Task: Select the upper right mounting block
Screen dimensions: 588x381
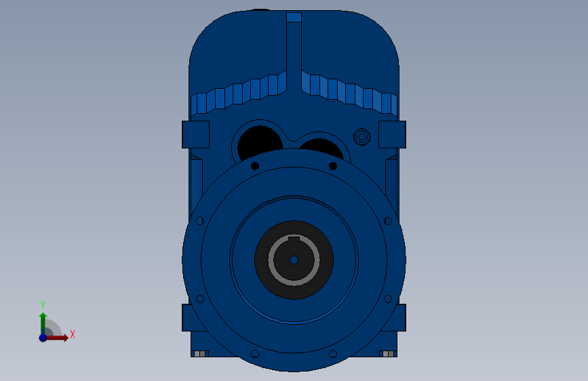Action: [392, 135]
